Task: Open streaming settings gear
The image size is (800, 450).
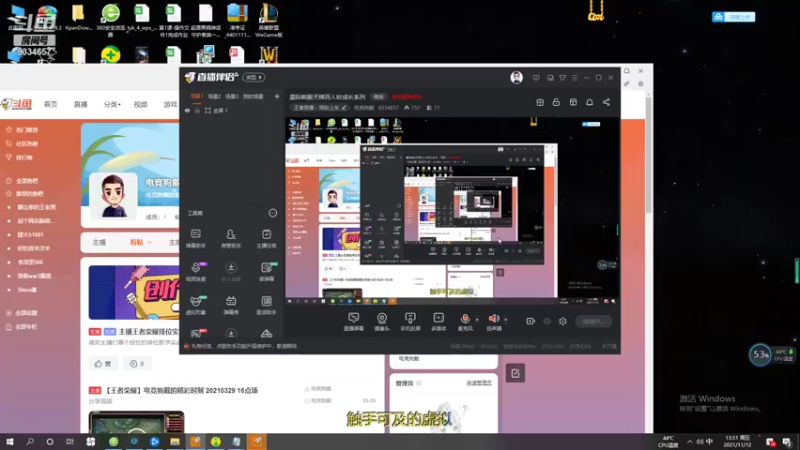Action: pos(563,321)
